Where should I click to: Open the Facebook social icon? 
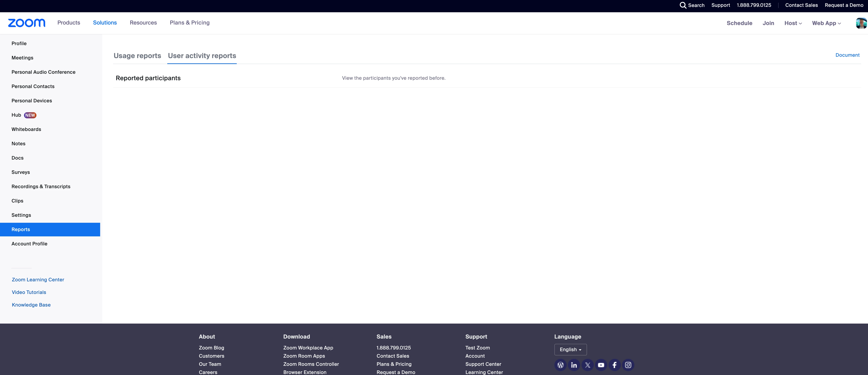click(615, 365)
